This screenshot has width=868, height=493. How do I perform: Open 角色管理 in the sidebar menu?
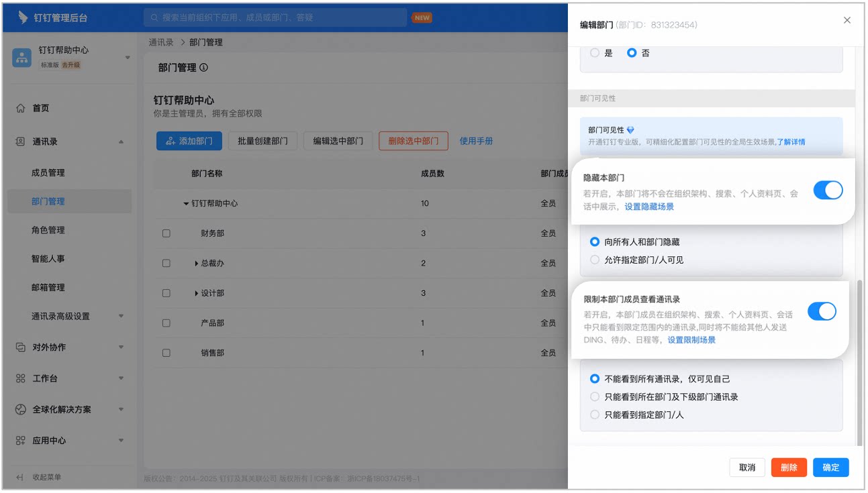pos(48,230)
